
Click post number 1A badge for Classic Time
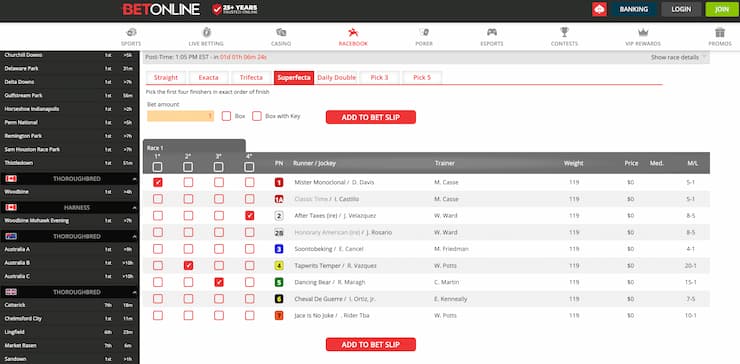279,199
